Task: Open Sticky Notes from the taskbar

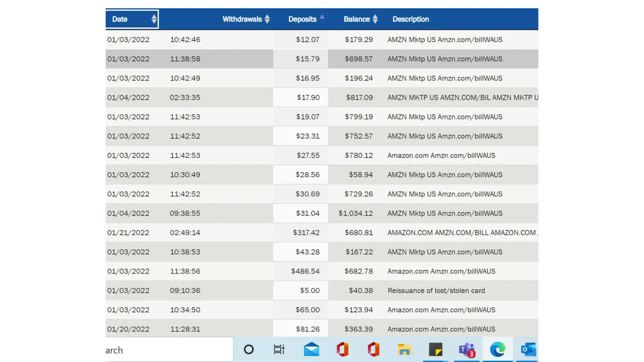Action: click(x=435, y=350)
